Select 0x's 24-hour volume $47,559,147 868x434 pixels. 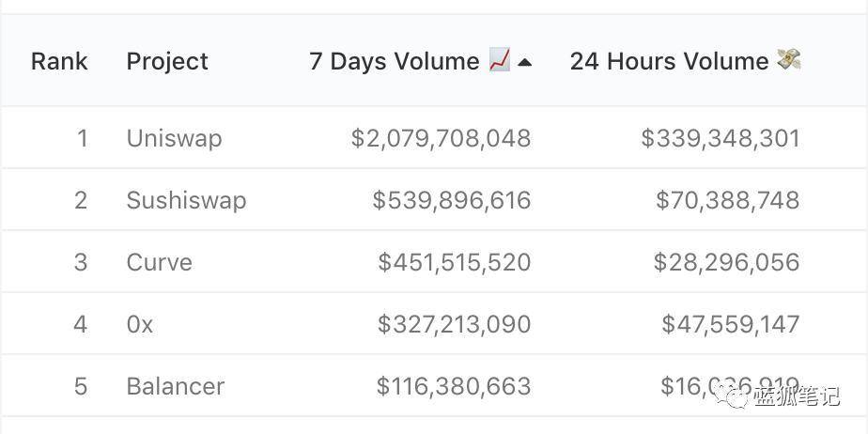click(730, 324)
